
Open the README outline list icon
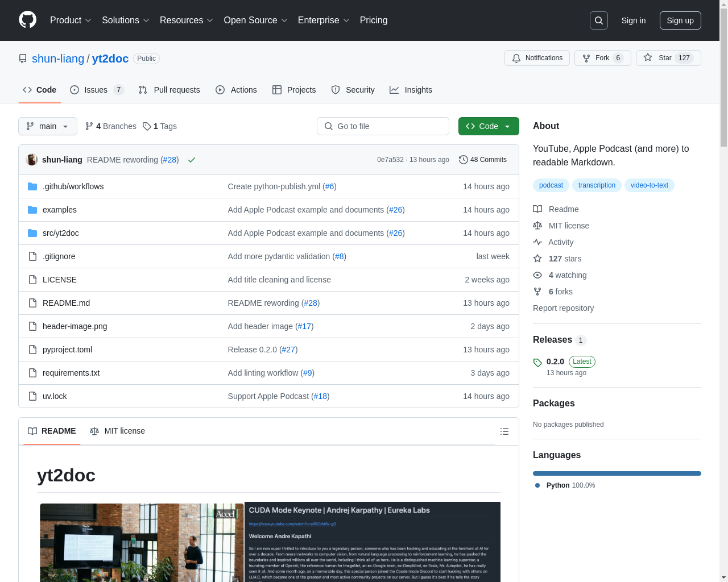coord(504,431)
